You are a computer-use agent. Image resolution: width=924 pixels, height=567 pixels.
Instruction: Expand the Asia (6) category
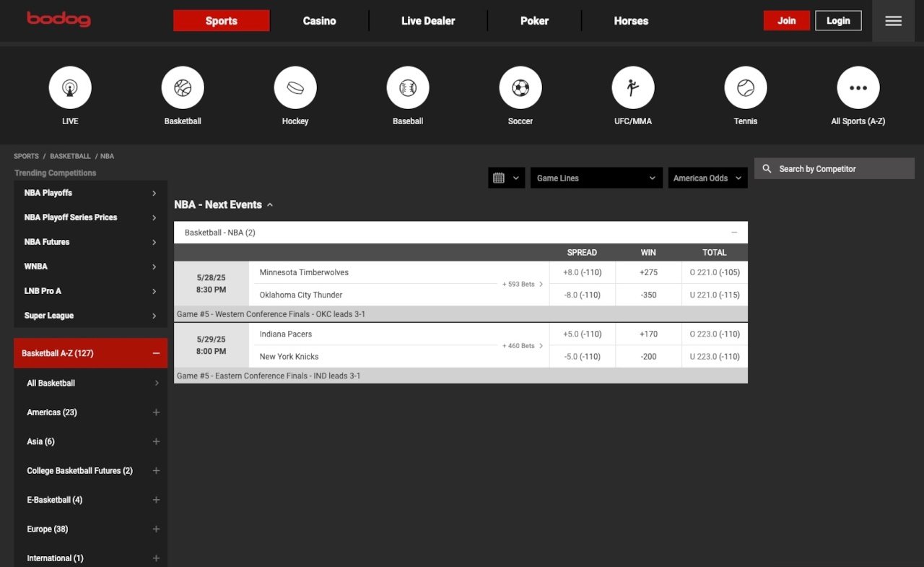click(156, 441)
